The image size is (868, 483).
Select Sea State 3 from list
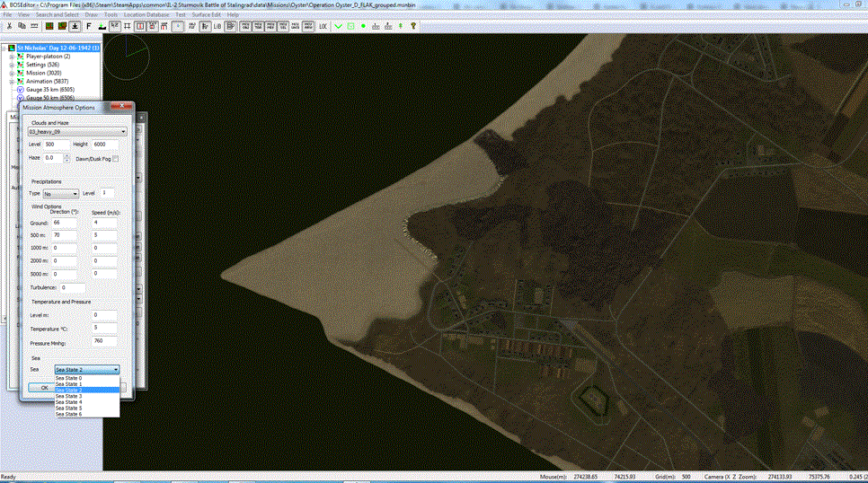click(x=87, y=396)
